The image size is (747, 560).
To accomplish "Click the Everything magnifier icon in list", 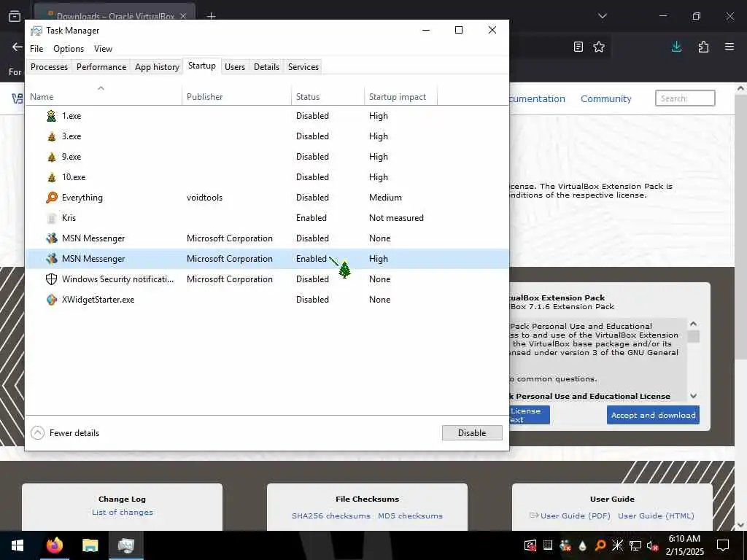I will 52,197.
